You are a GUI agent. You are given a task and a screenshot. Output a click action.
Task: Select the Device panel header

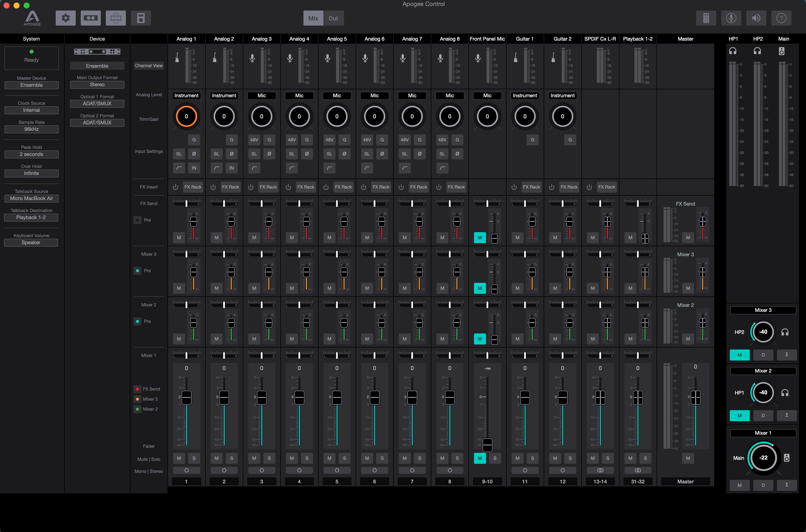[97, 39]
